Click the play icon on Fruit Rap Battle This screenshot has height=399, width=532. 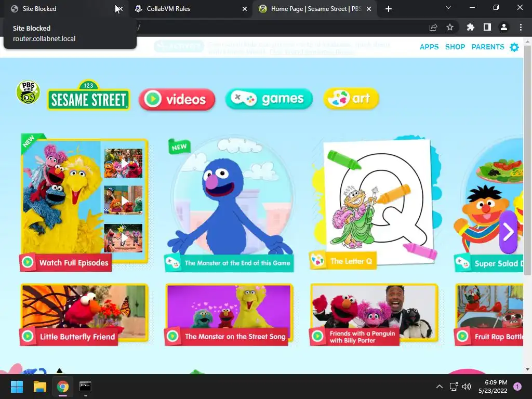pyautogui.click(x=462, y=336)
